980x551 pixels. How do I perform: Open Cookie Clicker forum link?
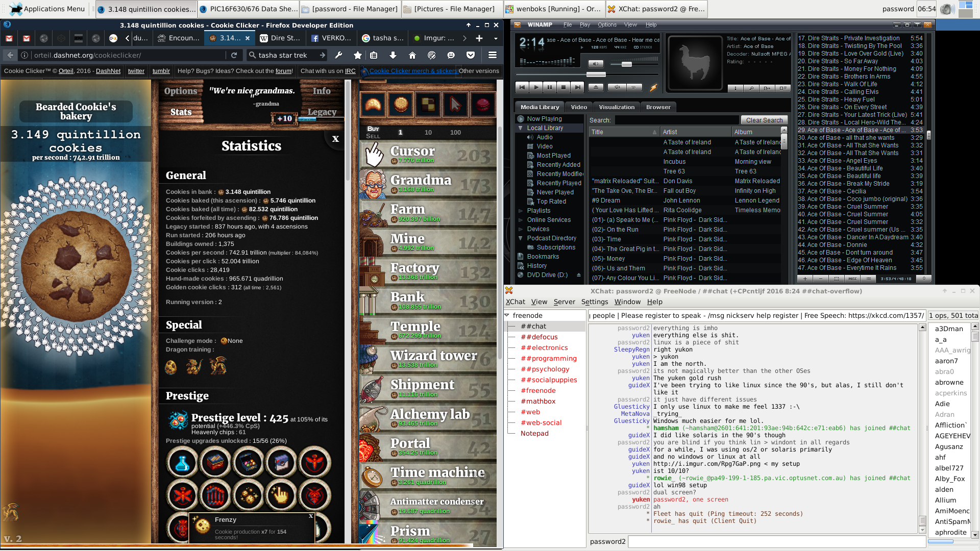pos(283,71)
